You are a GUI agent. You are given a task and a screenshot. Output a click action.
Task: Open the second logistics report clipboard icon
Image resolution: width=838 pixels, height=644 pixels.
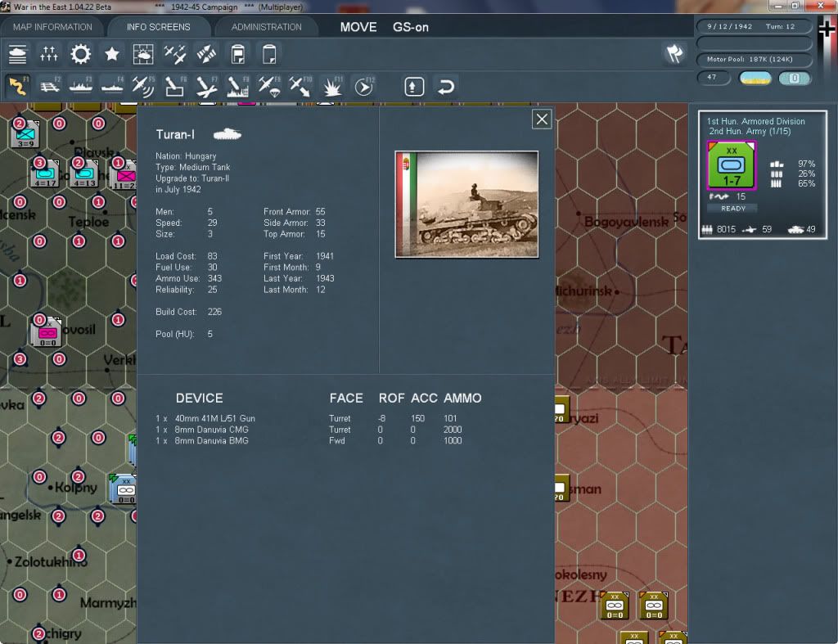pyautogui.click(x=269, y=54)
